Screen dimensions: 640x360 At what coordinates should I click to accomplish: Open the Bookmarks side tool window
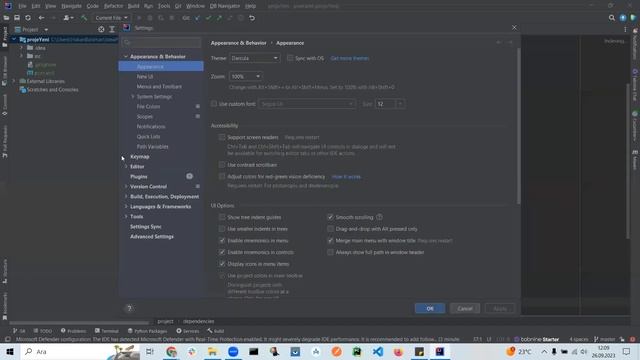click(x=4, y=306)
